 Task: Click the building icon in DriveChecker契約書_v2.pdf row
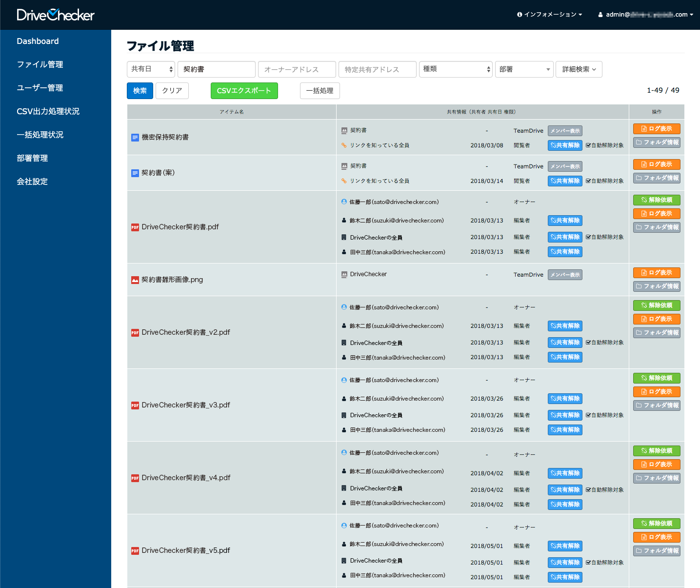[x=344, y=343]
